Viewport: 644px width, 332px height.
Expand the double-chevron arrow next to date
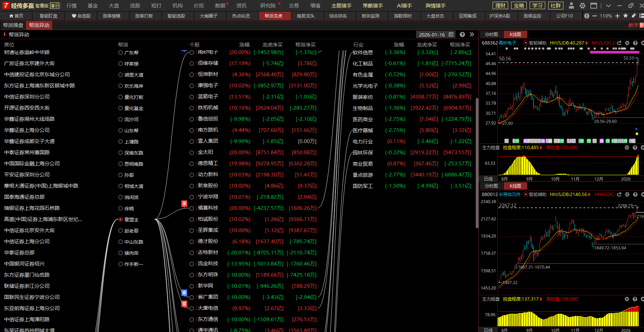pyautogui.click(x=472, y=34)
